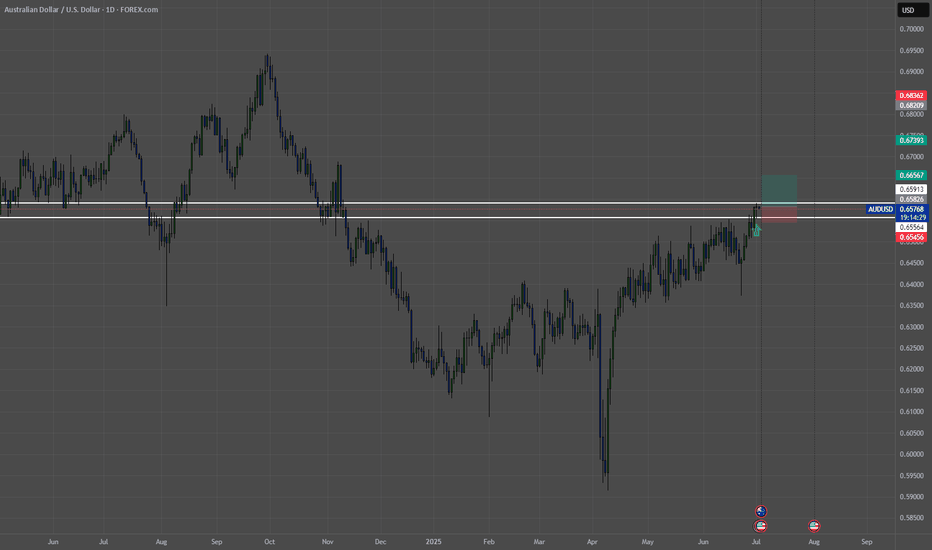Click the Dec label on time axis

pyautogui.click(x=380, y=542)
